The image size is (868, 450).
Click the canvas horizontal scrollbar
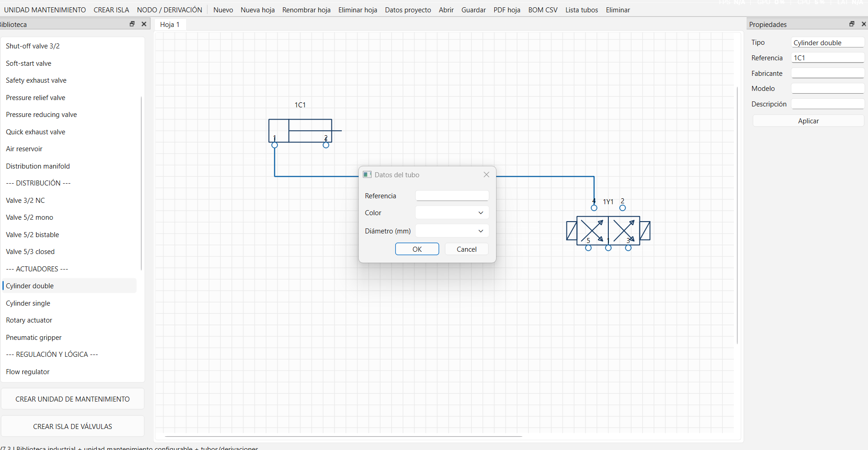343,436
